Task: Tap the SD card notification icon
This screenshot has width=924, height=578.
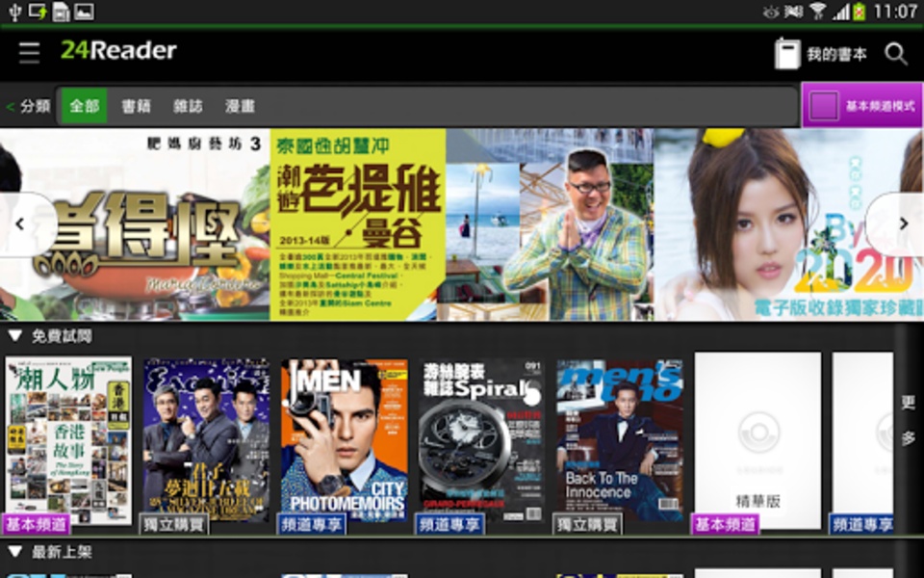Action: [61, 12]
